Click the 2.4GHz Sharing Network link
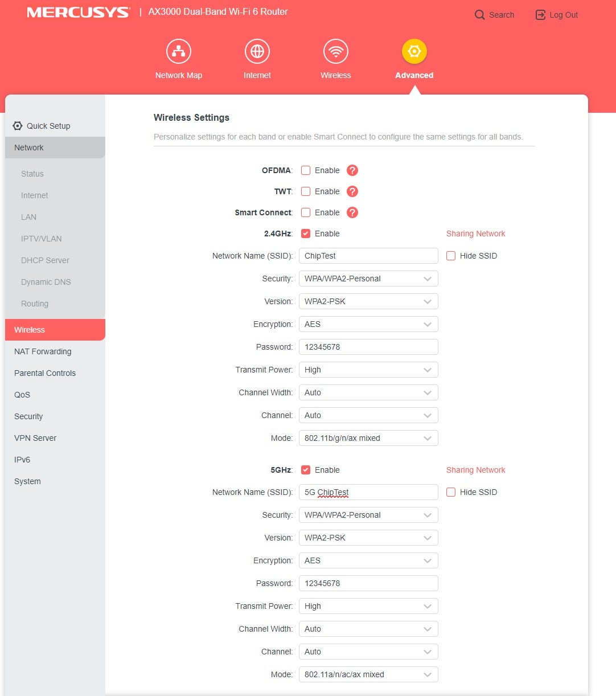The width and height of the screenshot is (616, 696). (x=476, y=234)
